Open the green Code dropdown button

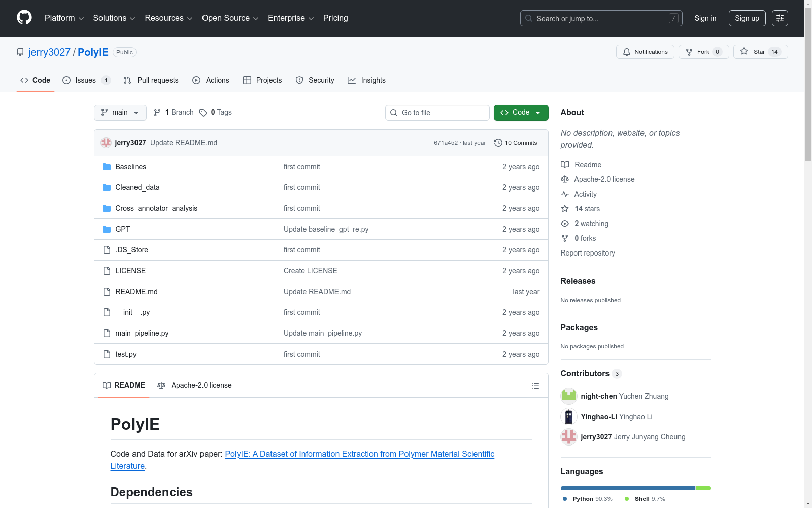(521, 113)
